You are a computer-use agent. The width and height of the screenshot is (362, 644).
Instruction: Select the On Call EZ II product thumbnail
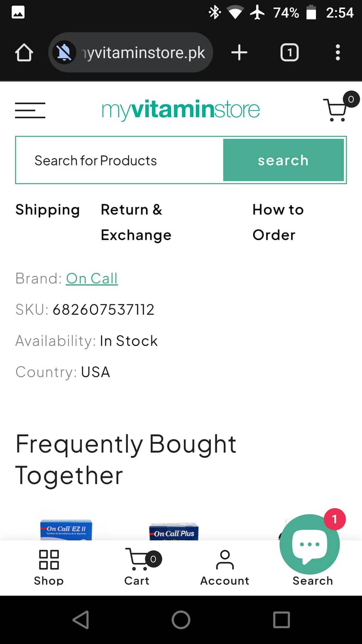(x=66, y=530)
